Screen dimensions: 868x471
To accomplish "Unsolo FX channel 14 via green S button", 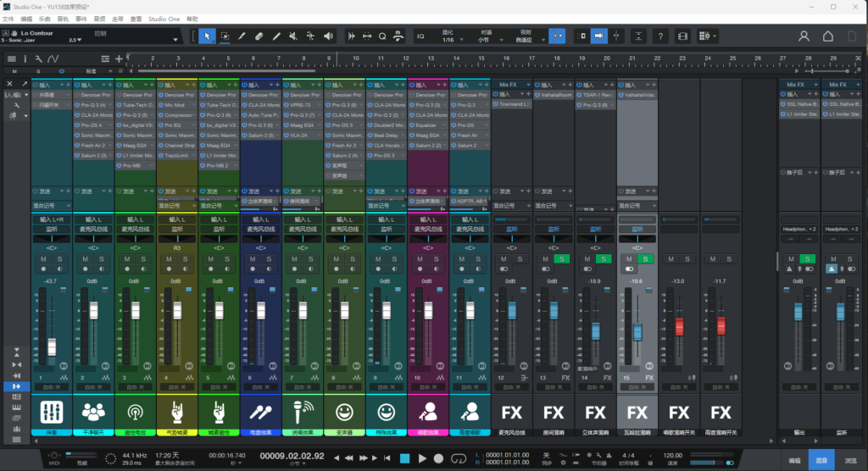I will (604, 258).
